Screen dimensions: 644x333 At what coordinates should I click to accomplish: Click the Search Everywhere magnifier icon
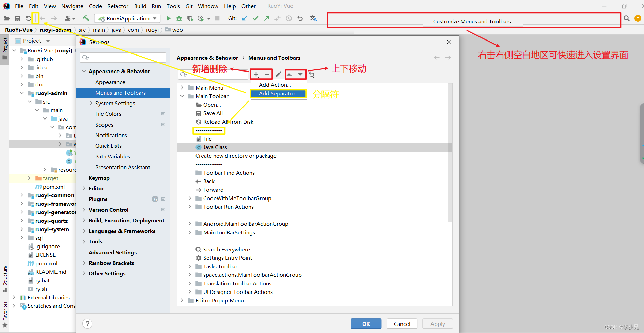(627, 18)
